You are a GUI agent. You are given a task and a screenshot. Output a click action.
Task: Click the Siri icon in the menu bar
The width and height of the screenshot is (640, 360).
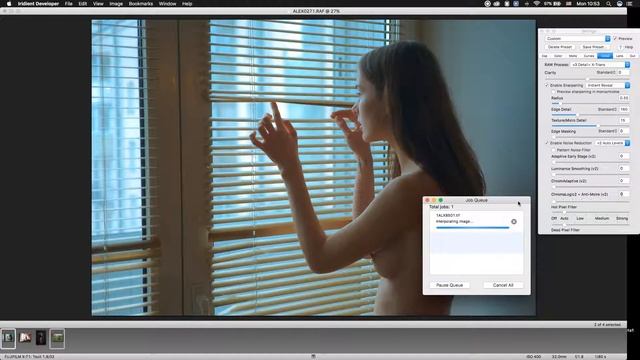(x=619, y=4)
